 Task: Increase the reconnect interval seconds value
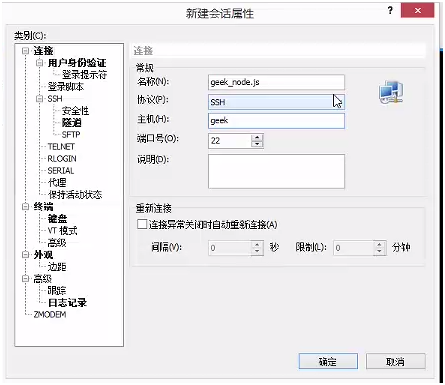click(257, 244)
